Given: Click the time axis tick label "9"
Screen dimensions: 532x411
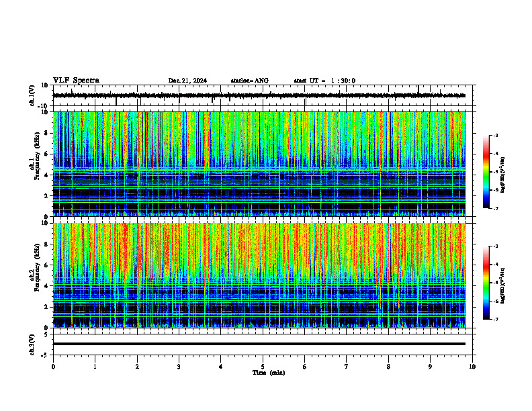Looking at the screenshot, I should [x=430, y=367].
